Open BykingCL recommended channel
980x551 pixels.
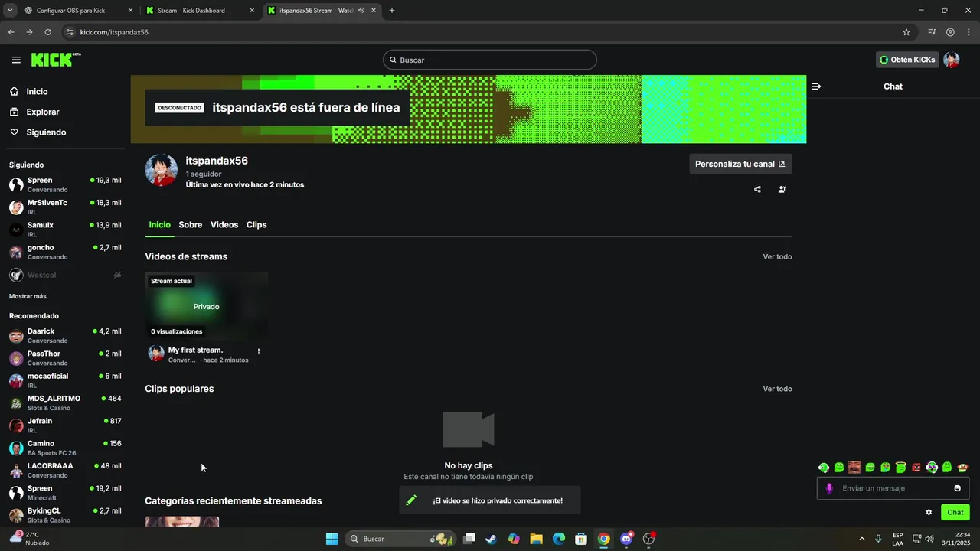coord(65,515)
